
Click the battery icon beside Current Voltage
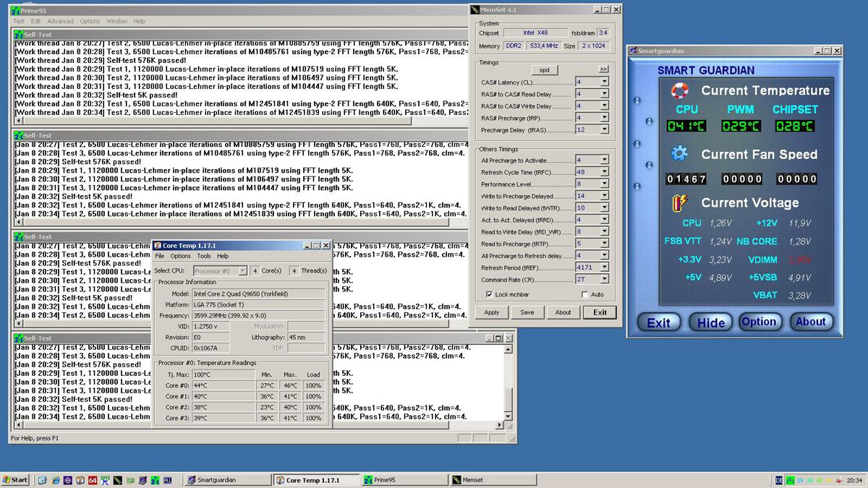click(679, 202)
